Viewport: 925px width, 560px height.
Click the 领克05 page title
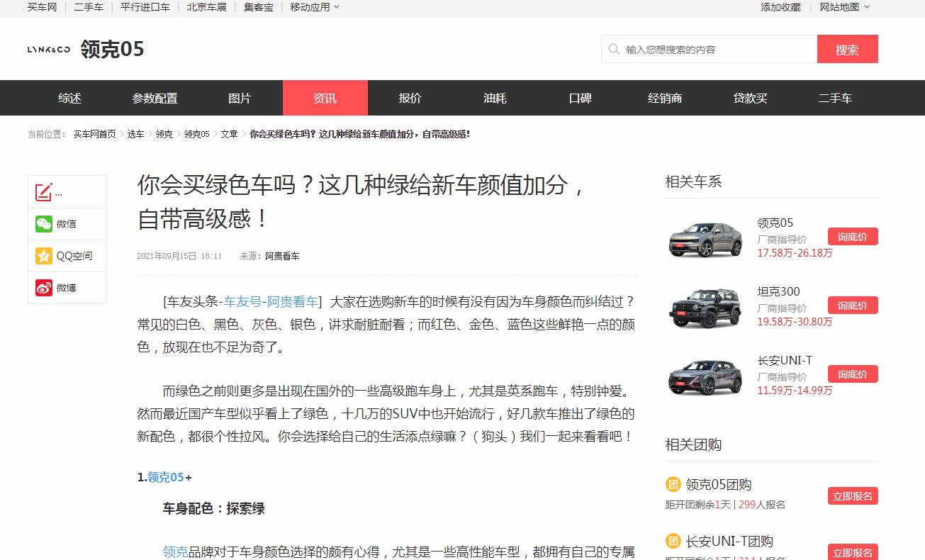112,49
